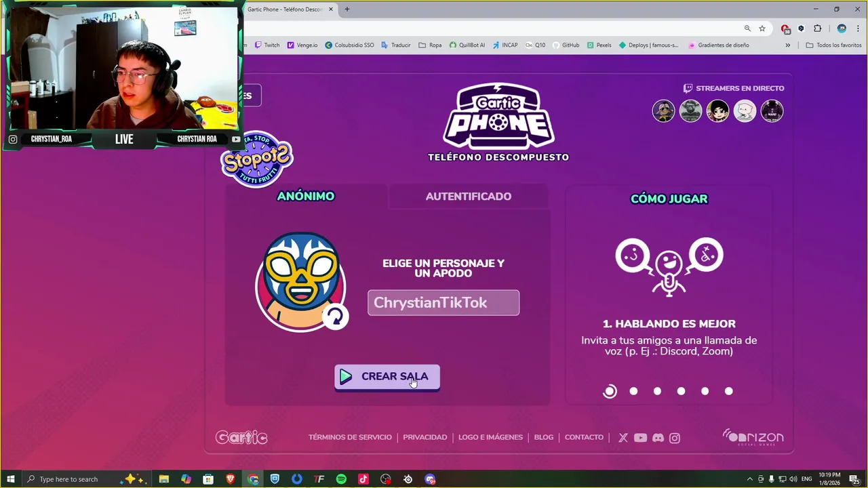Click the zoom magnifier icon in address bar
The image size is (868, 488).
click(747, 28)
